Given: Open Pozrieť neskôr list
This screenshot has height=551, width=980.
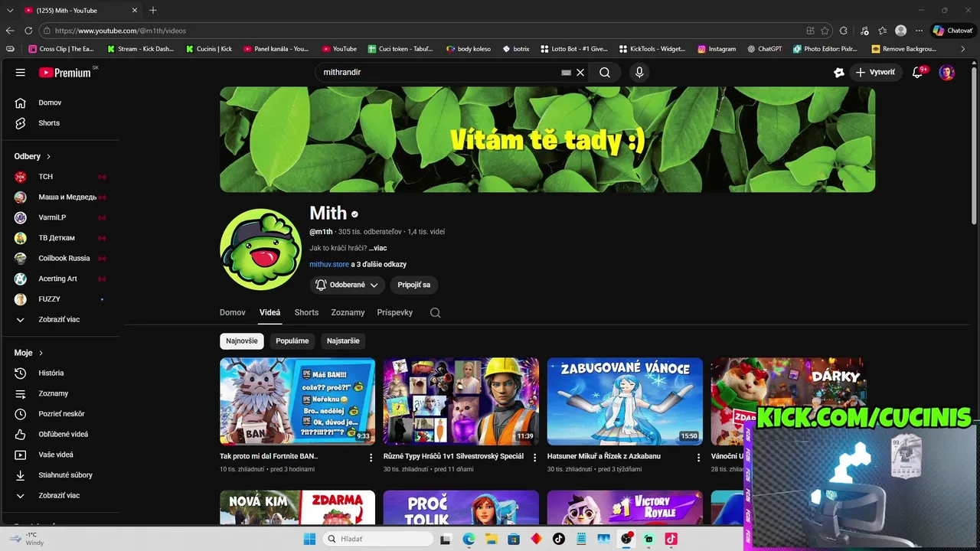Looking at the screenshot, I should pos(61,414).
